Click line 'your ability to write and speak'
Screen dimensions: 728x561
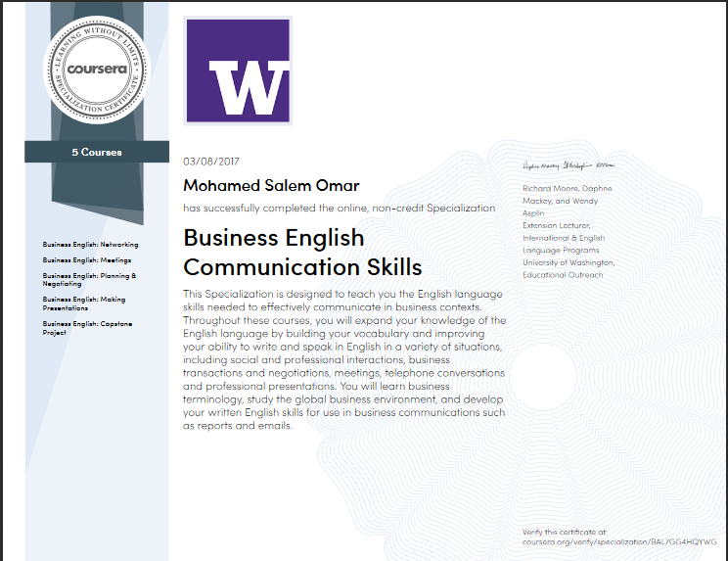pyautogui.click(x=342, y=347)
